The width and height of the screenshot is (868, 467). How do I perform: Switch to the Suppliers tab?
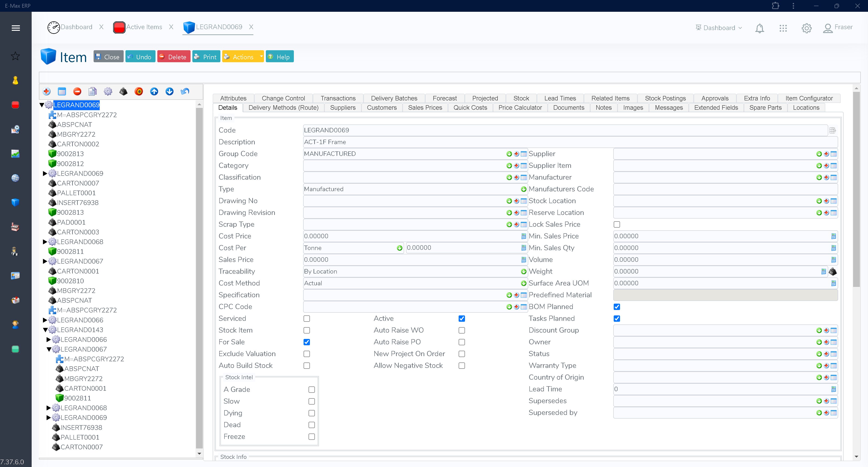(x=342, y=107)
